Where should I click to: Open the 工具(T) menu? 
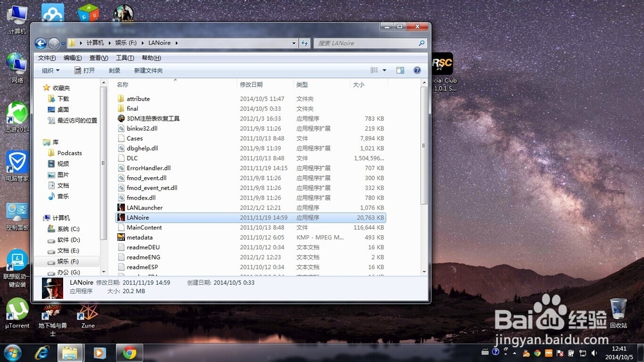125,58
